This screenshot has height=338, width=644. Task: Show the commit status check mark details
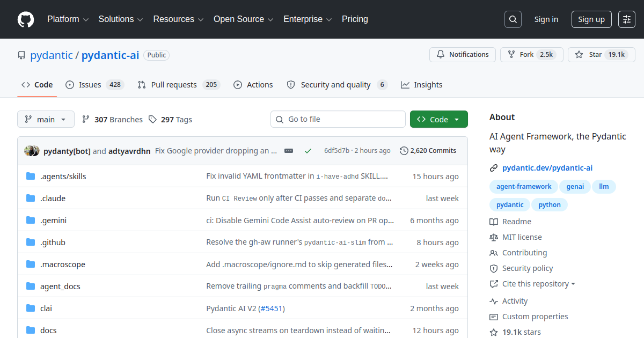click(x=308, y=151)
